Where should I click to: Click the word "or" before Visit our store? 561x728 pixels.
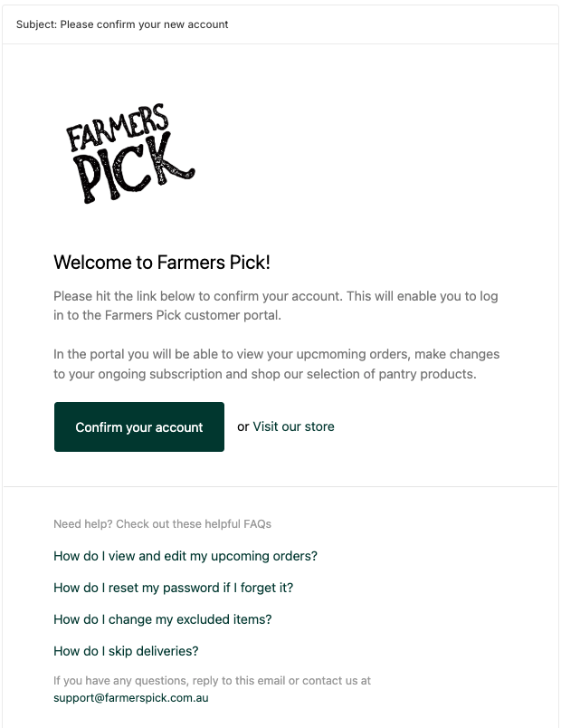pos(243,426)
